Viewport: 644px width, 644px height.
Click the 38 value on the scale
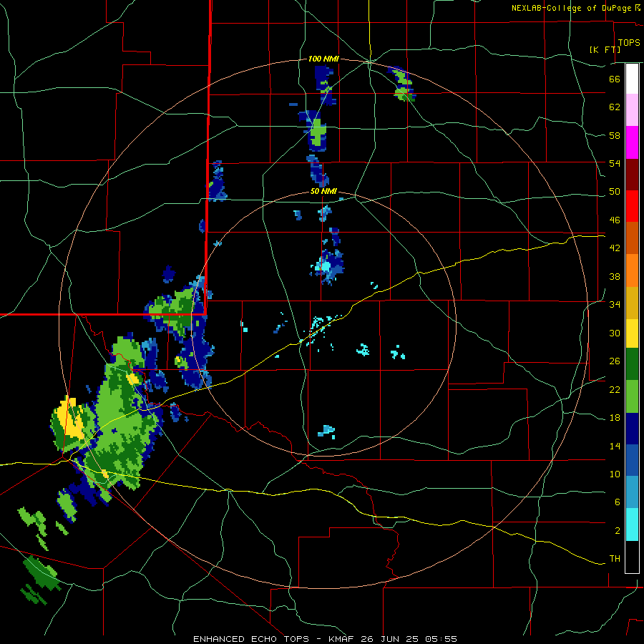click(x=615, y=276)
